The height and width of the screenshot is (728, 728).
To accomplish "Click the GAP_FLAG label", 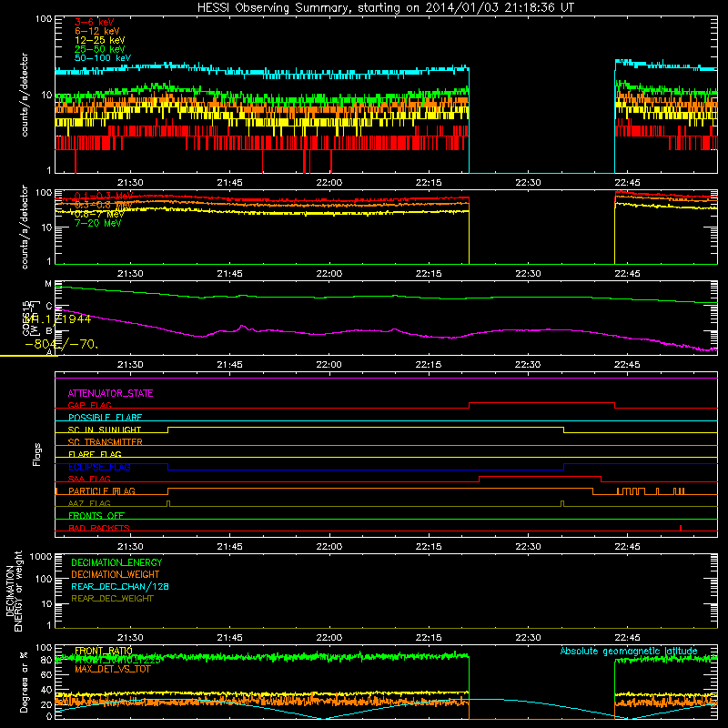I will [x=89, y=405].
